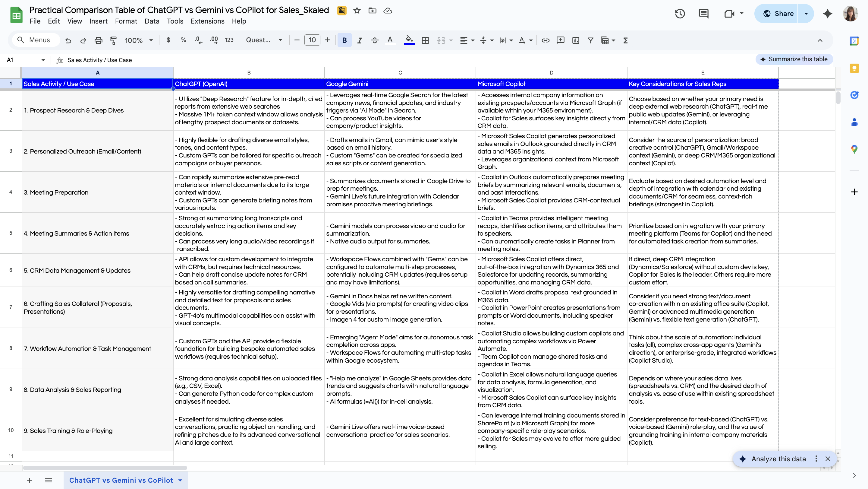Click Summarize this table button
Screen dimensions: 868x489
(x=794, y=59)
